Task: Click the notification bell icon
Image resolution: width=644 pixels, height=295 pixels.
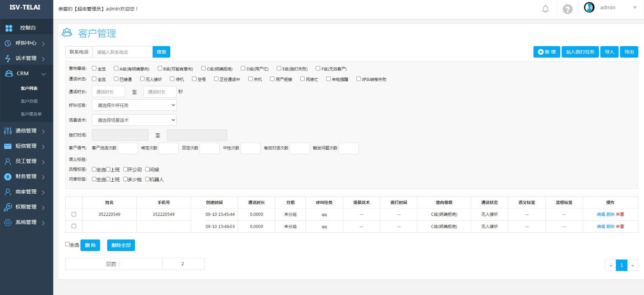Action: tap(545, 9)
